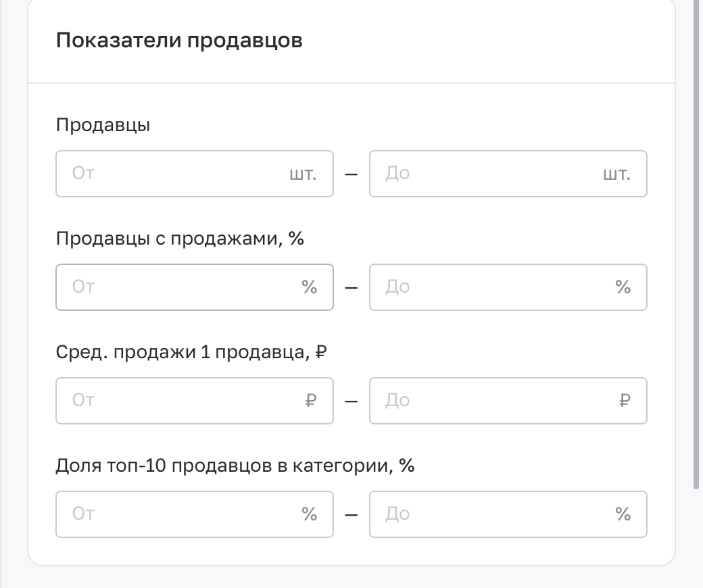Click the Показатели продавцов section heading

click(x=179, y=41)
